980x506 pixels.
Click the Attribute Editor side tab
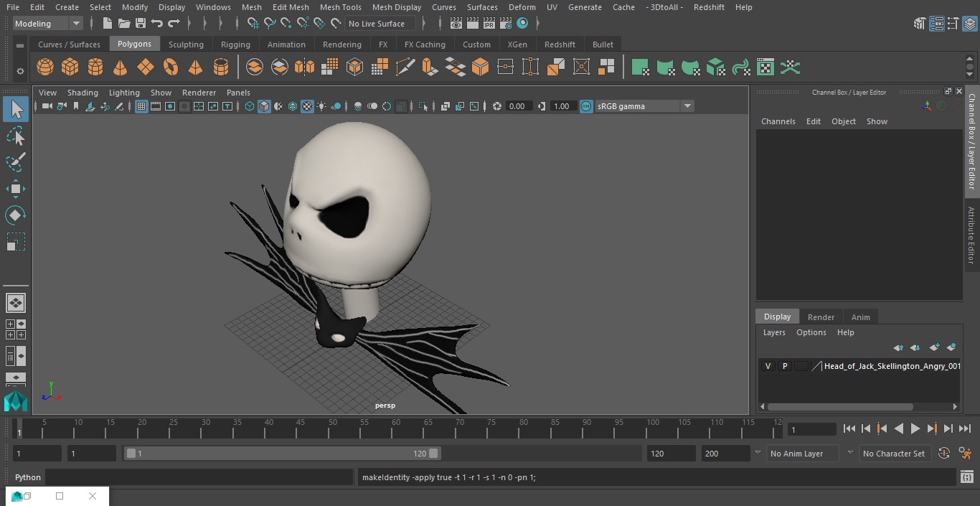(972, 235)
